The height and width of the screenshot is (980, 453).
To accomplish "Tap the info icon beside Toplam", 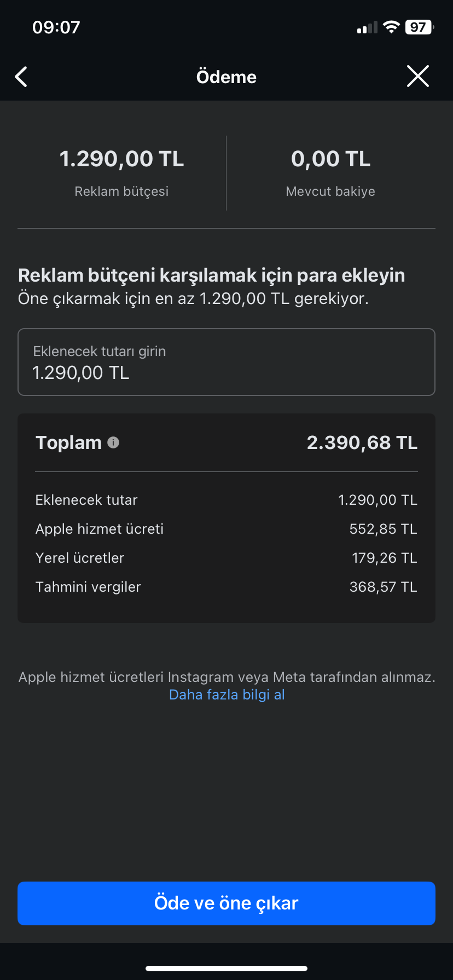I will pos(113,442).
